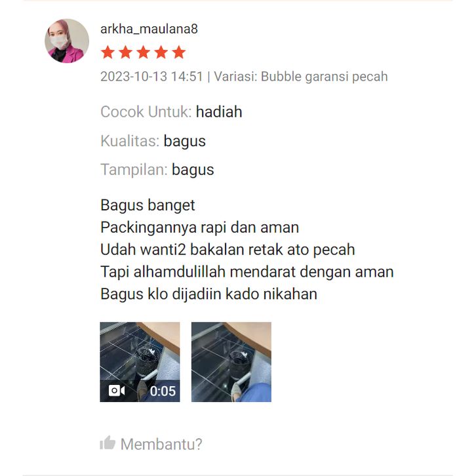Click the fifth orange rating star
Image resolution: width=476 pixels, height=476 pixels.
click(x=179, y=52)
